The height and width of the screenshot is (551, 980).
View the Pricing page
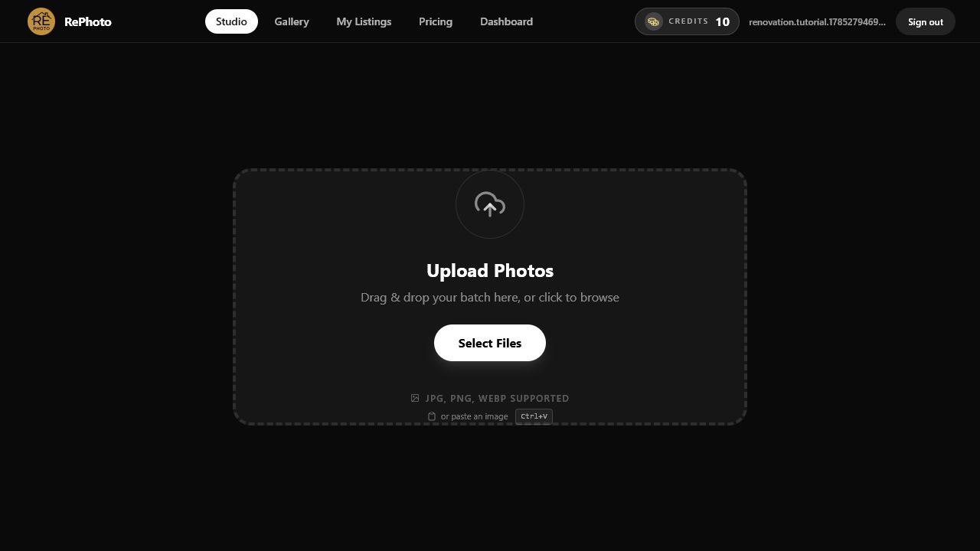pyautogui.click(x=436, y=21)
